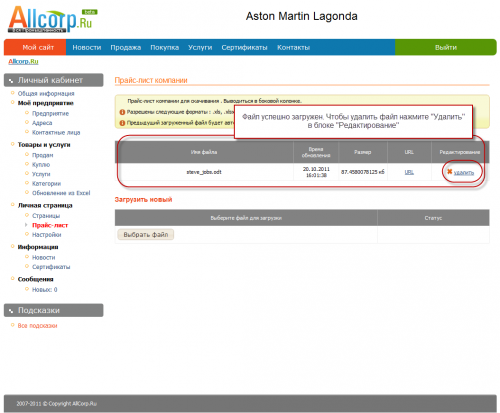This screenshot has height=413, width=500.
Task: Open the Новости menu item
Action: tap(87, 47)
